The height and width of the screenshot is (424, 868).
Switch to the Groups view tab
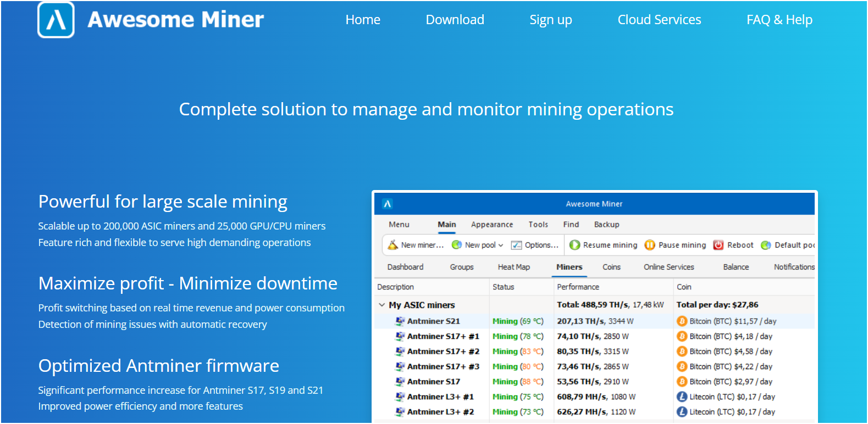[462, 267]
